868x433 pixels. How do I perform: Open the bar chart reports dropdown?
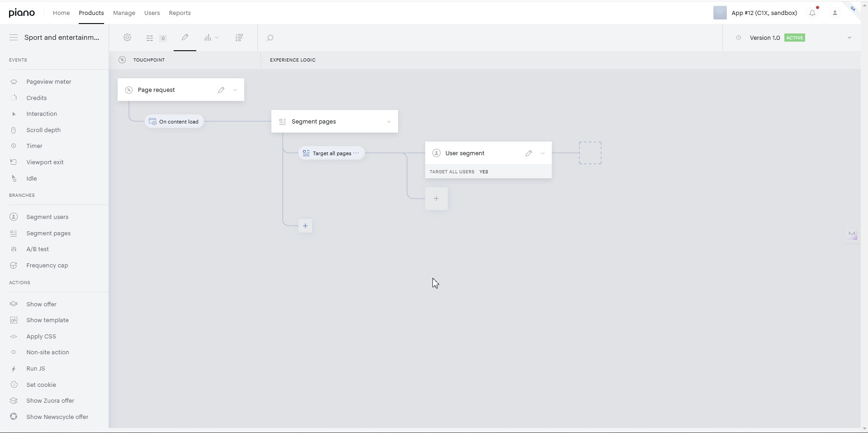coord(211,38)
